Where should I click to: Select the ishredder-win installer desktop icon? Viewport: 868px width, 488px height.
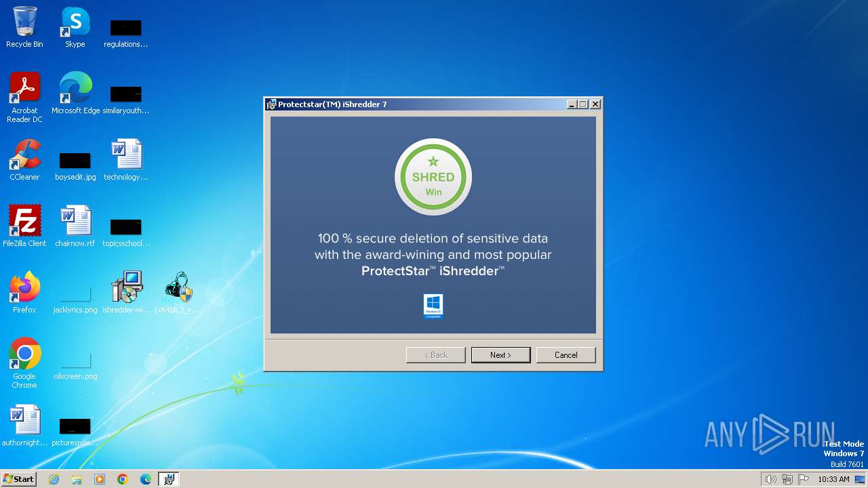125,293
